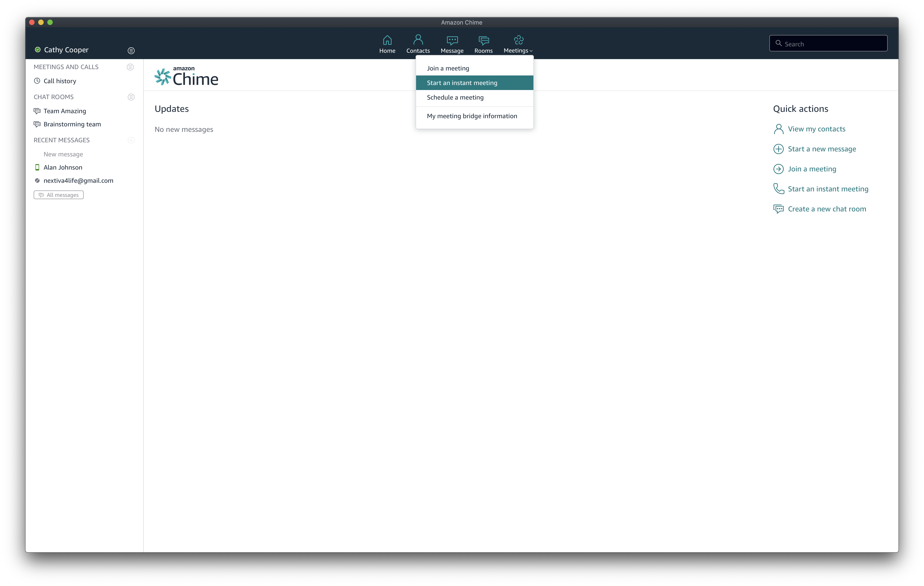Toggle the Meetings dropdown in top navigation
The width and height of the screenshot is (924, 586).
[518, 45]
